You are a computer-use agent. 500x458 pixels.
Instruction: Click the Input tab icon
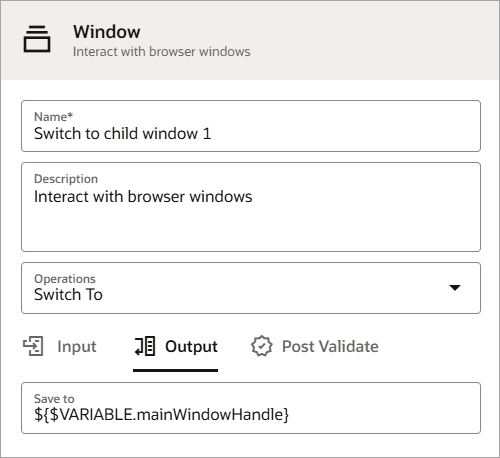tap(33, 346)
